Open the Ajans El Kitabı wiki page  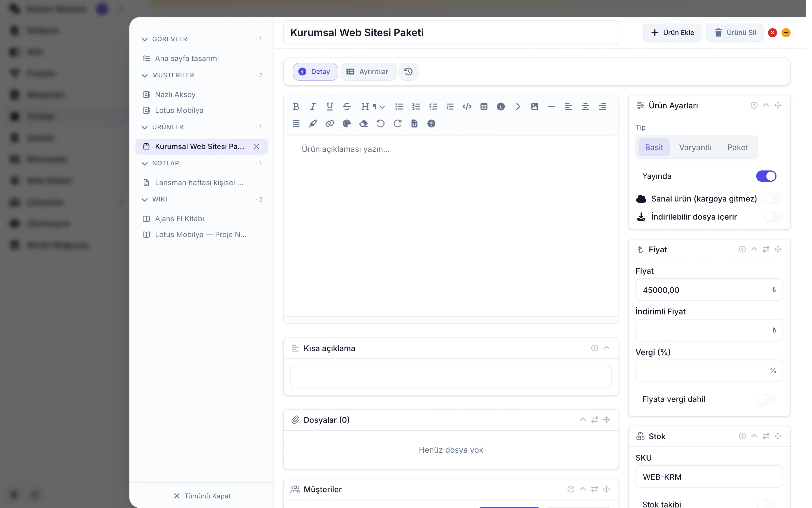click(x=202, y=219)
